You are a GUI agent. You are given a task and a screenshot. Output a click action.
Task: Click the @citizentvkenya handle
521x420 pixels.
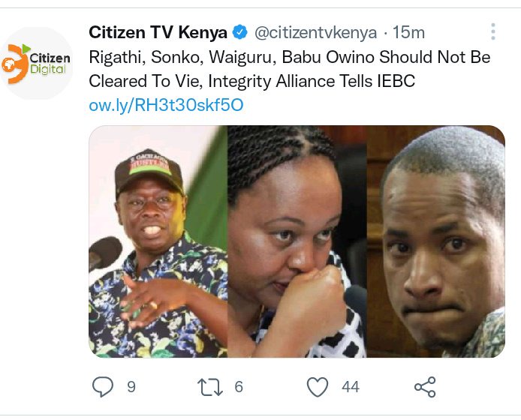pos(315,32)
